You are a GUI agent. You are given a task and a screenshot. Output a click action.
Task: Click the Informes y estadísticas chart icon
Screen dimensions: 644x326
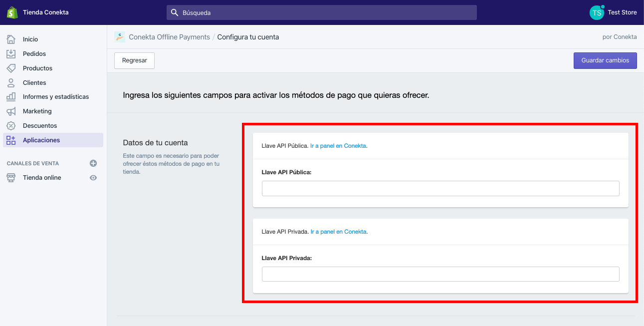point(11,97)
